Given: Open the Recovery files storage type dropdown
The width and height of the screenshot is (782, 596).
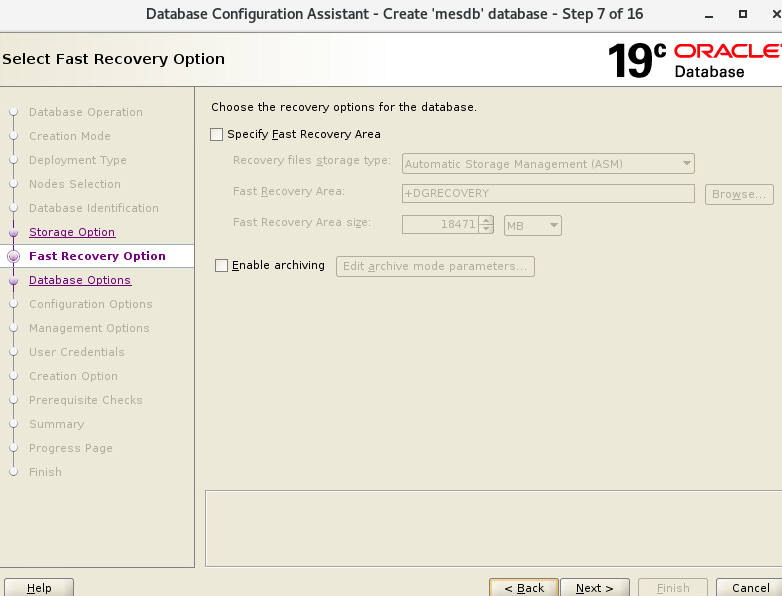Looking at the screenshot, I should click(x=548, y=164).
